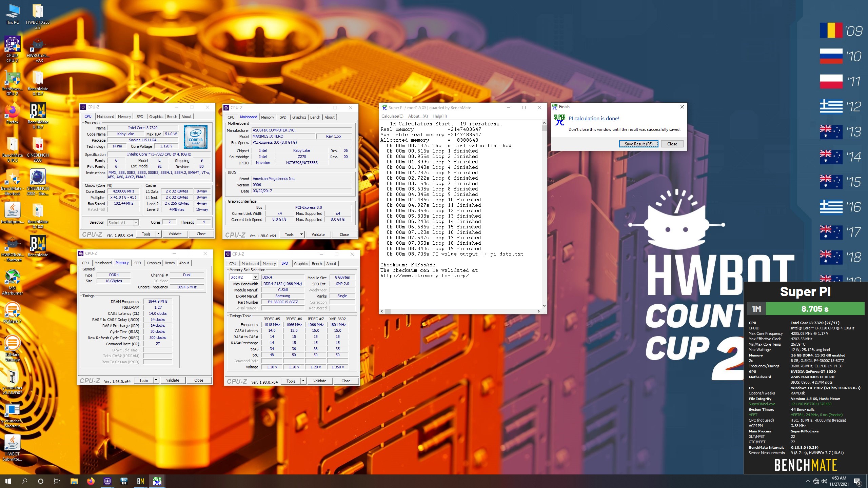The image size is (868, 488).
Task: Open Help menu in Super PI
Action: point(439,116)
